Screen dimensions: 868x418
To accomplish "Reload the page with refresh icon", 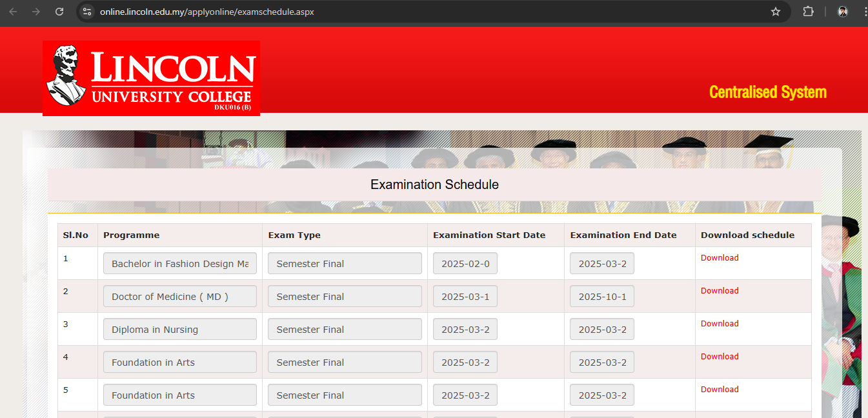I will click(x=59, y=12).
